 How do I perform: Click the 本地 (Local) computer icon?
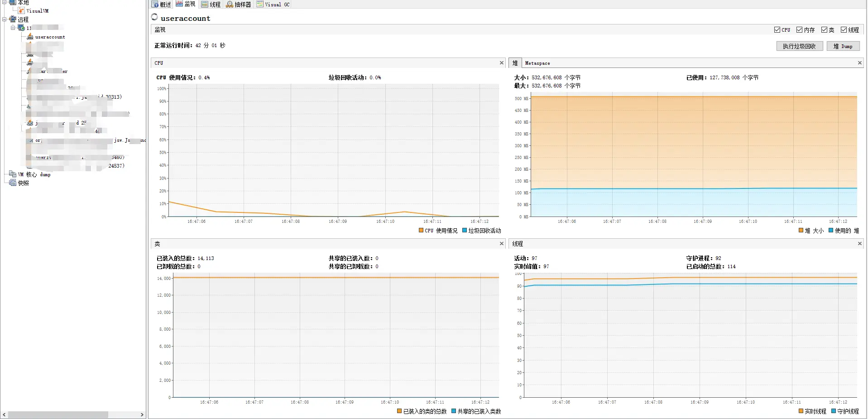click(x=13, y=2)
